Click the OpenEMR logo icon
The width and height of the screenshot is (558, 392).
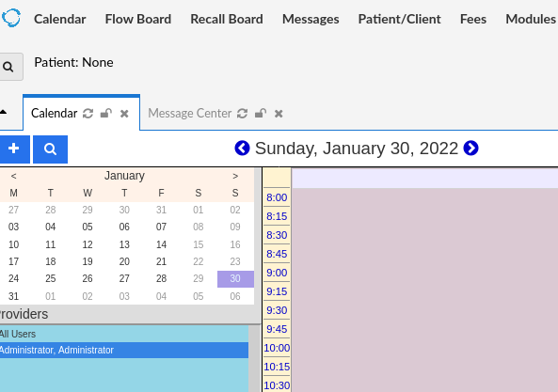tap(11, 18)
